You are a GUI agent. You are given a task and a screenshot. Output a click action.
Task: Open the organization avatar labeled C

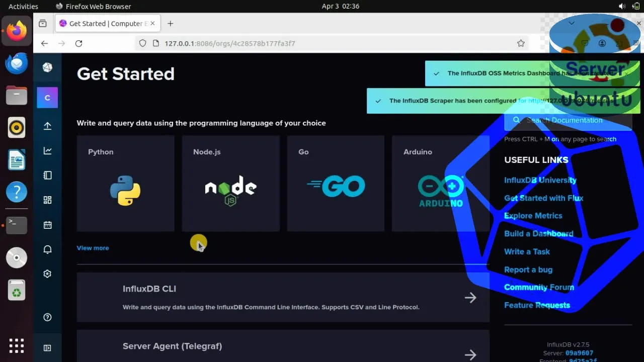click(x=47, y=98)
